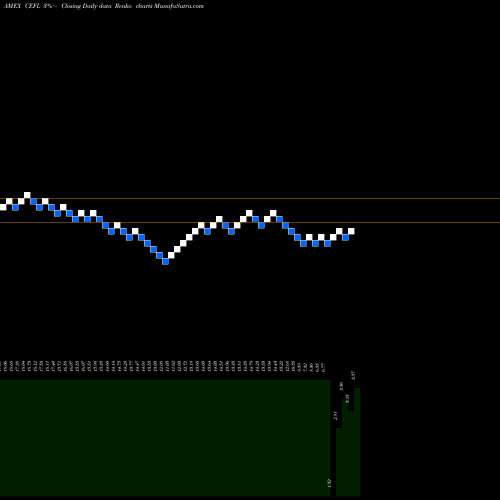Click the lower orange horizontal level line
500x500 pixels.
coord(250,222)
